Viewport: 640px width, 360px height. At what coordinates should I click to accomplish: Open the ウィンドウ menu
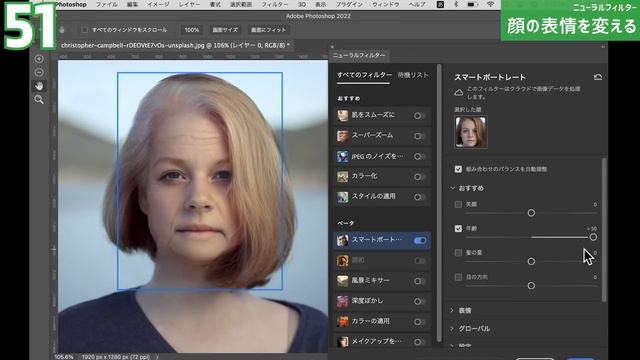(x=385, y=4)
